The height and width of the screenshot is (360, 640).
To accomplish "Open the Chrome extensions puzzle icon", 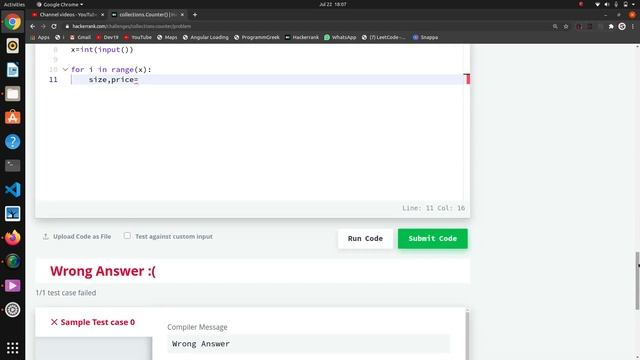I will pos(611,26).
